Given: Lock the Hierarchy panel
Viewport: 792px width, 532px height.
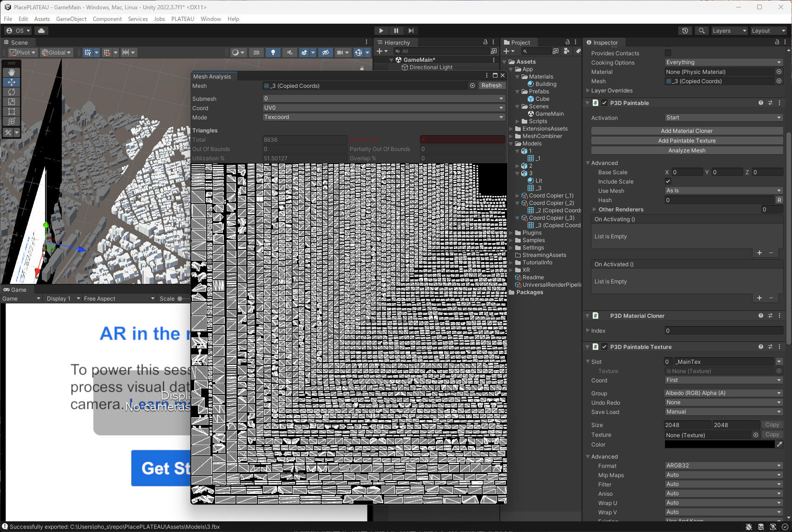Looking at the screenshot, I should tap(485, 42).
